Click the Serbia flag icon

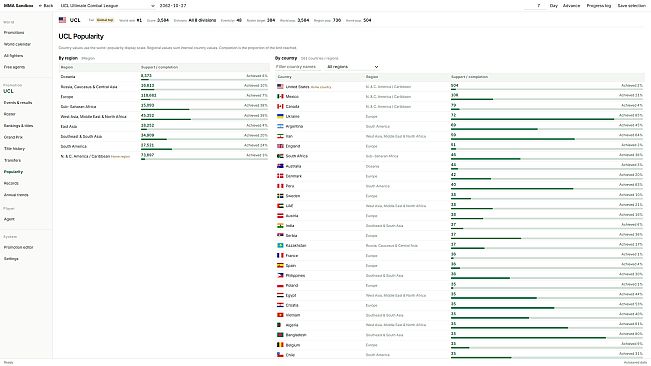click(x=280, y=235)
